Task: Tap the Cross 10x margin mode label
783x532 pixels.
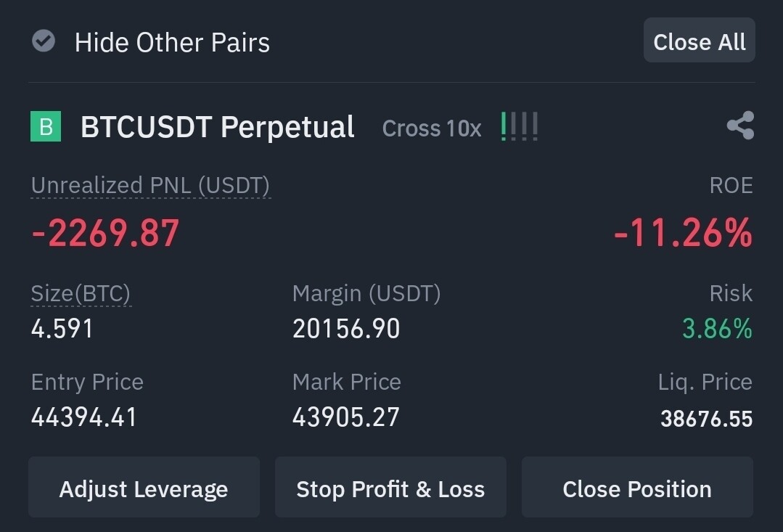Action: [432, 128]
